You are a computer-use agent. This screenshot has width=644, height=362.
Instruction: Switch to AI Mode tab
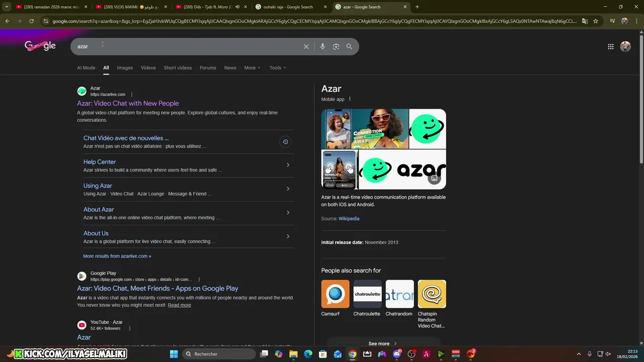[86, 68]
